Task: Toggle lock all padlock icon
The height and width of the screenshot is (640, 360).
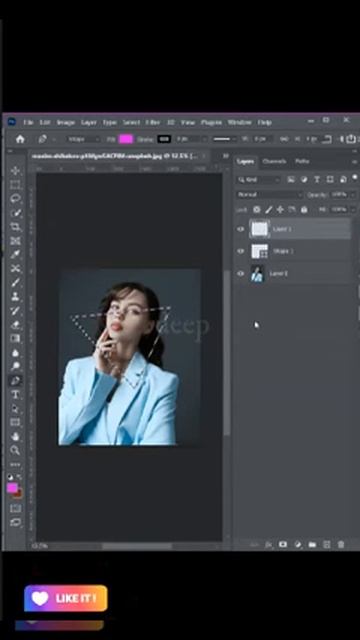Action: (304, 209)
